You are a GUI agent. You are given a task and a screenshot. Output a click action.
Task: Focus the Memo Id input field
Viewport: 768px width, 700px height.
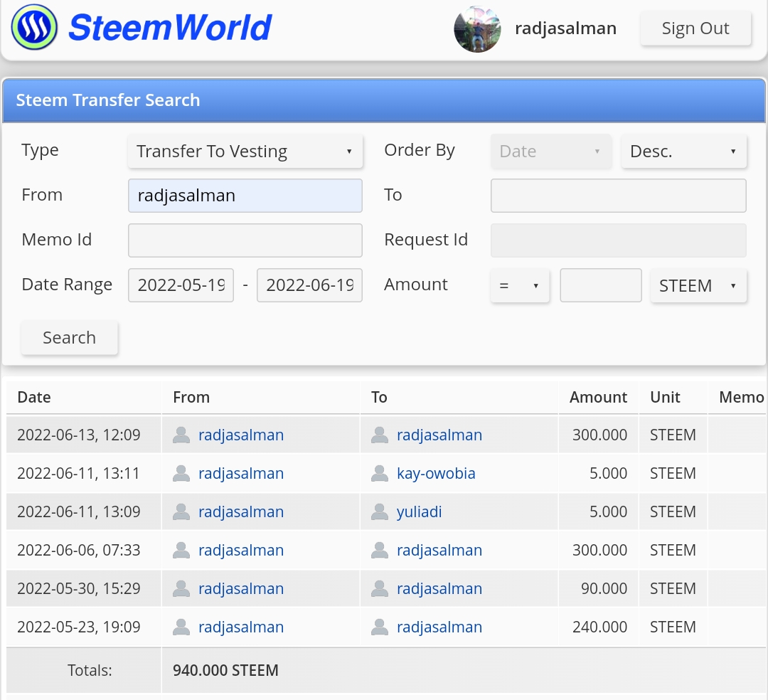pyautogui.click(x=245, y=240)
